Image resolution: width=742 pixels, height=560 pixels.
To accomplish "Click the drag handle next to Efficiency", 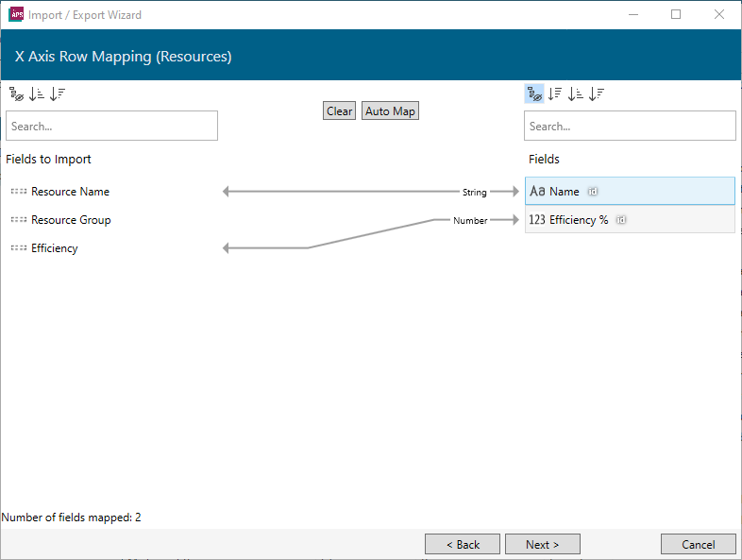I will [19, 248].
